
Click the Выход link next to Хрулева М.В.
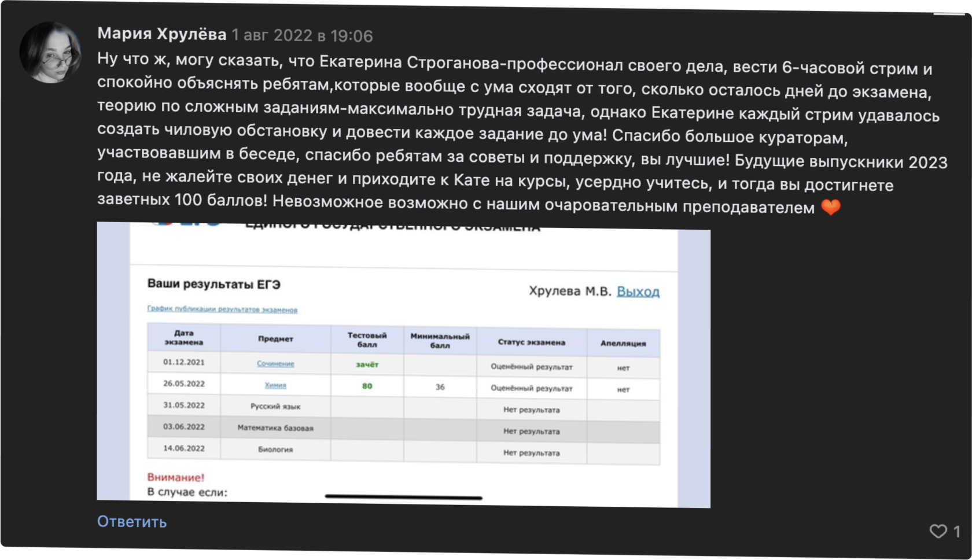pyautogui.click(x=638, y=292)
